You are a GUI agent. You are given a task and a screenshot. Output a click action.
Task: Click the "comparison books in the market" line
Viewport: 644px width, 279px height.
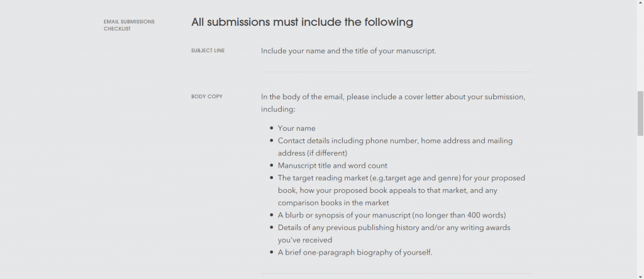click(x=333, y=202)
